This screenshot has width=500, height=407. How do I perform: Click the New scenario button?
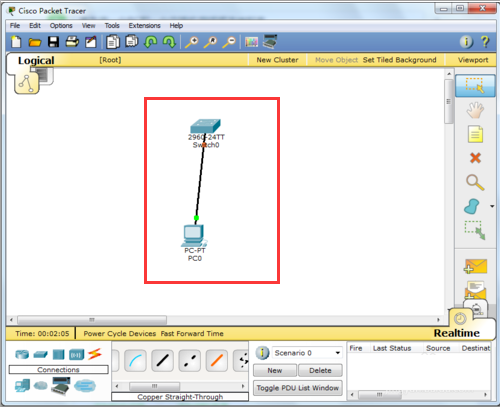[275, 370]
